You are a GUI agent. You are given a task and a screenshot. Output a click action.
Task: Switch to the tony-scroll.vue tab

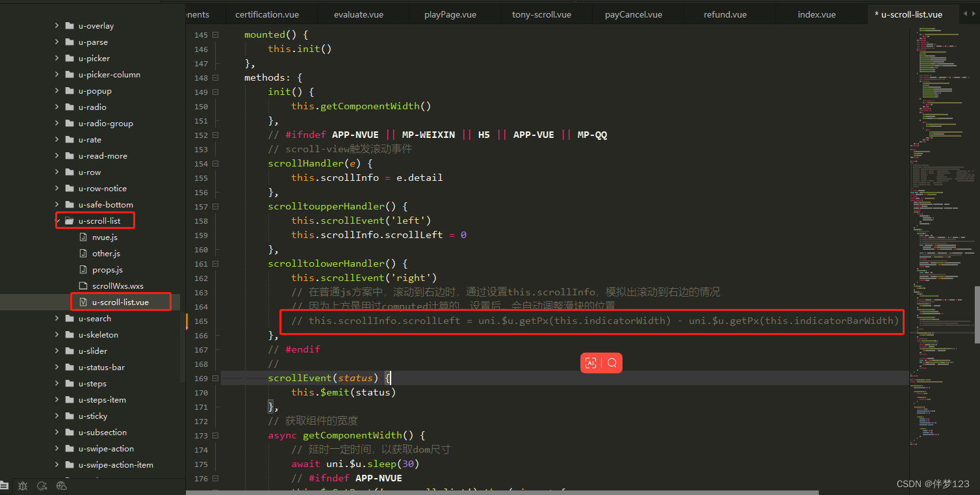541,14
